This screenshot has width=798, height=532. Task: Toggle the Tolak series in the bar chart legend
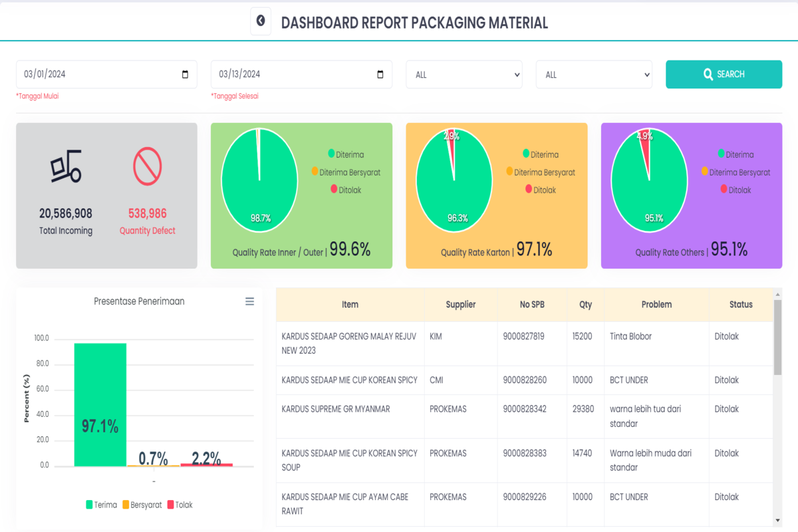coord(180,505)
